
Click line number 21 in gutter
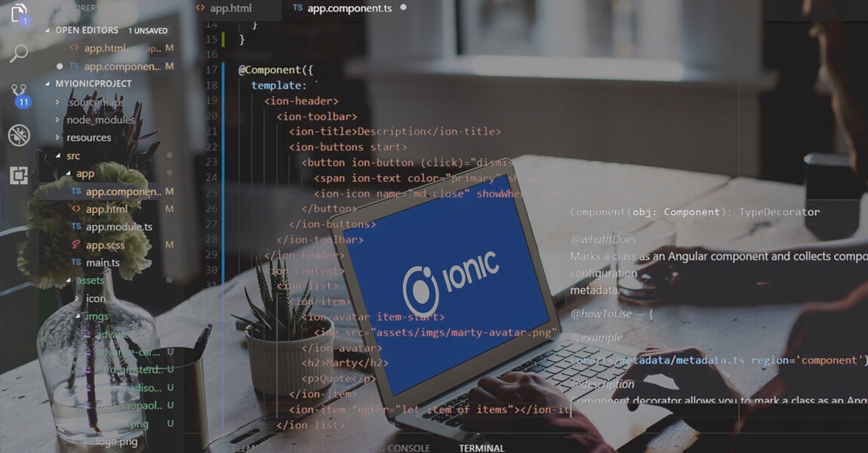click(211, 131)
